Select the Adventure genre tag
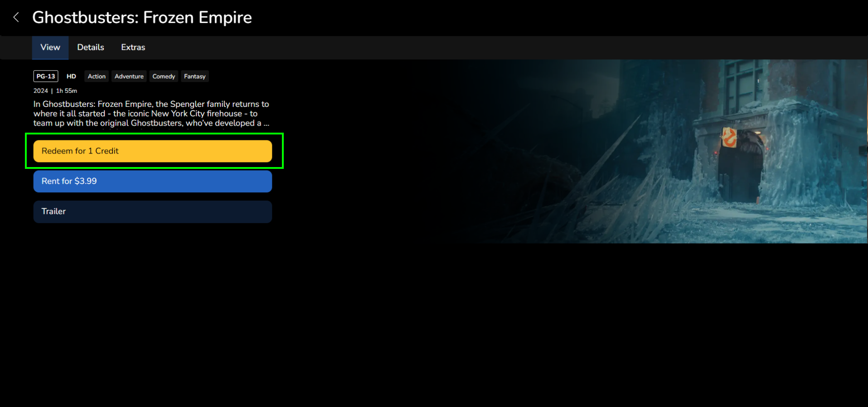Image resolution: width=868 pixels, height=407 pixels. 129,77
